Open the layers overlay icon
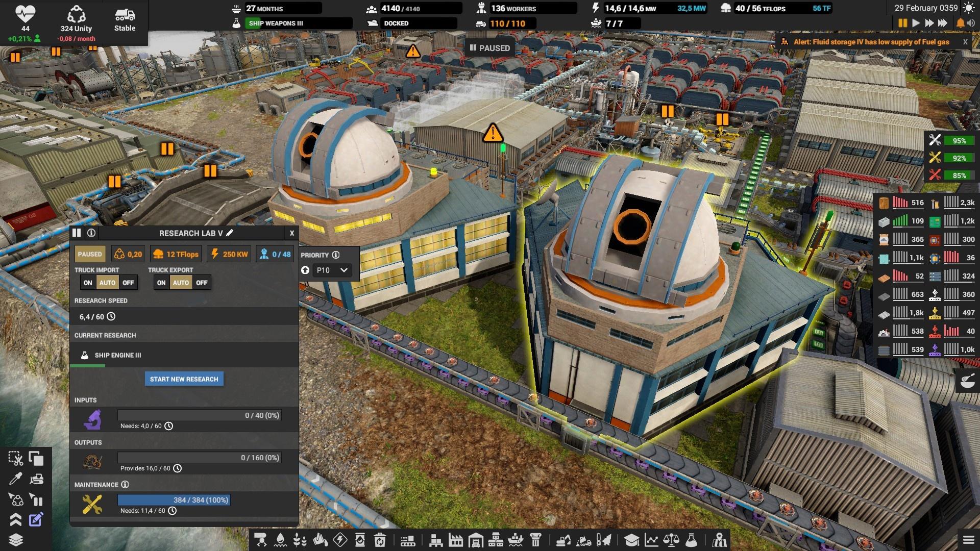980x551 pixels. click(16, 540)
